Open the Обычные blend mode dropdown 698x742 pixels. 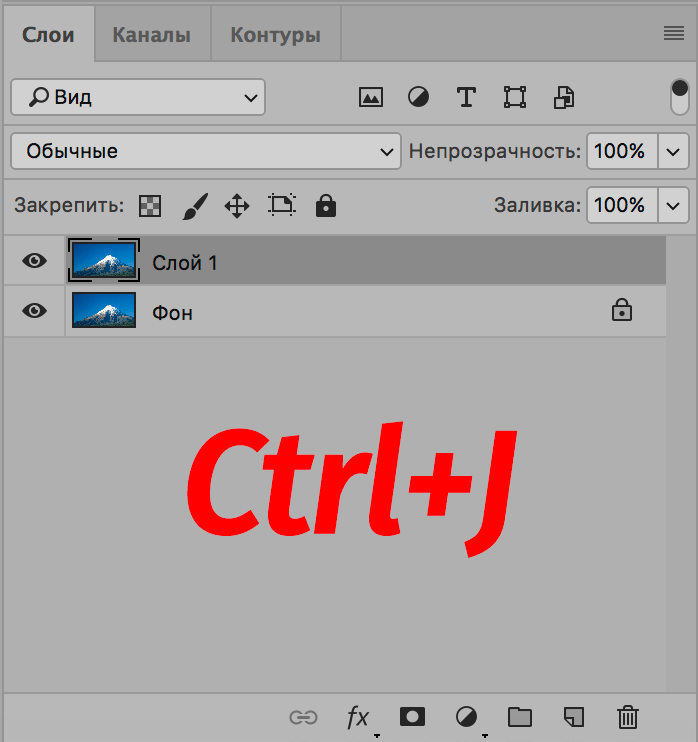coord(205,151)
